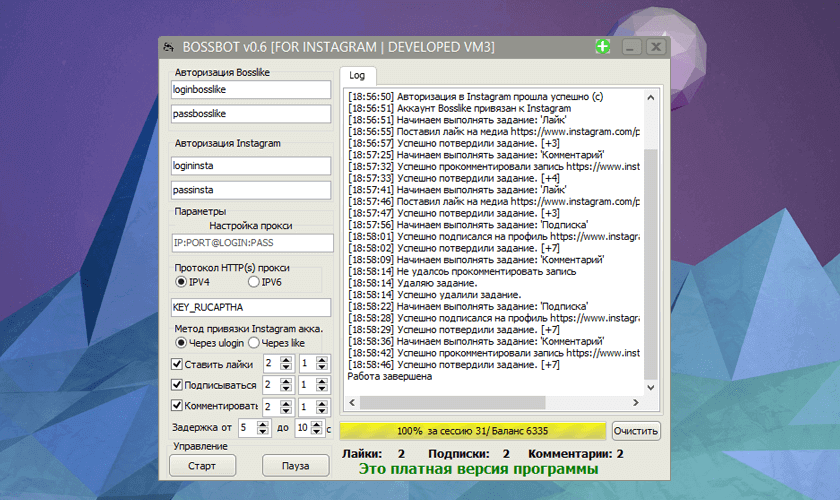Click second spinner of 'Комментировать' row

tap(314, 407)
